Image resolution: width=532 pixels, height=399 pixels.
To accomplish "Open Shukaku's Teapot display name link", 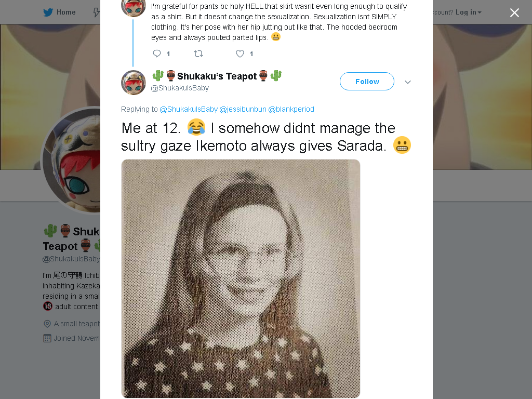I will pos(217,76).
